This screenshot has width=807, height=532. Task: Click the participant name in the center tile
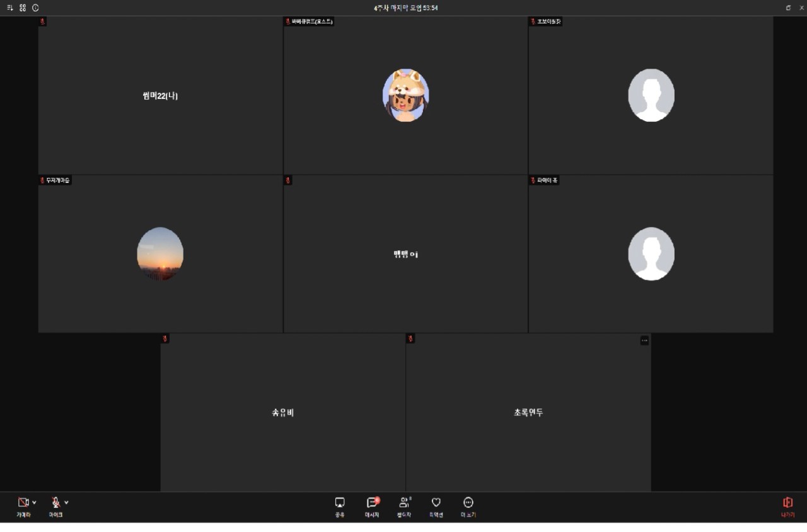(405, 254)
